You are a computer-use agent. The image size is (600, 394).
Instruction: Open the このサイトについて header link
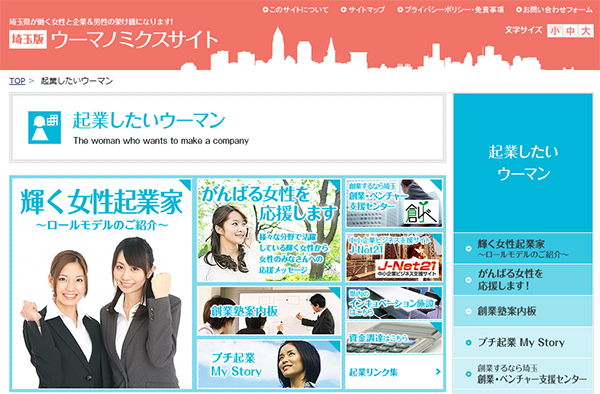(295, 10)
